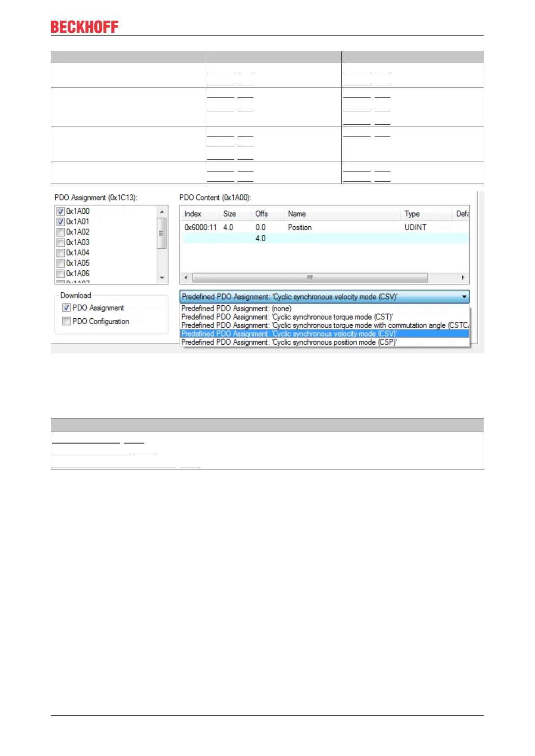This screenshot has width=535, height=756.
Task: Select the 0x1A05 list label
Action: 78,263
